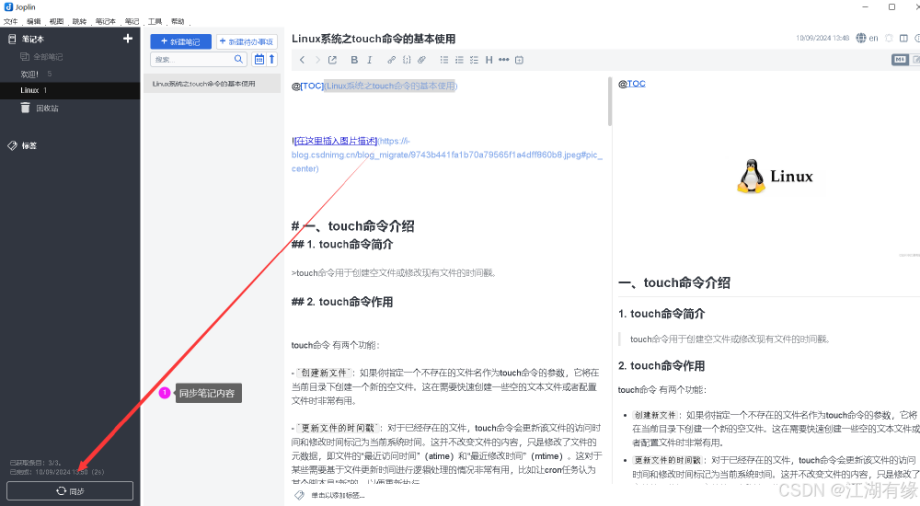
Task: Open the 笔记 menu
Action: tap(132, 21)
